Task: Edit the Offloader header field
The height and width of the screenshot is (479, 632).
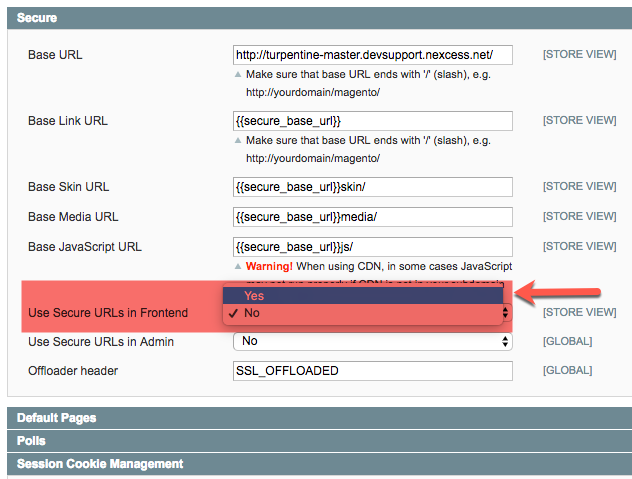Action: [x=371, y=371]
